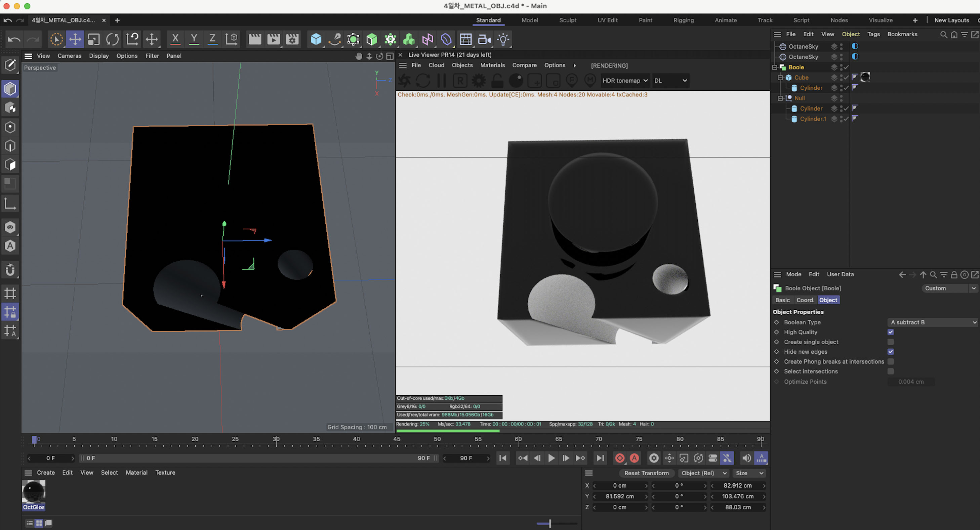Enable Texture mode in left sidebar

10,108
